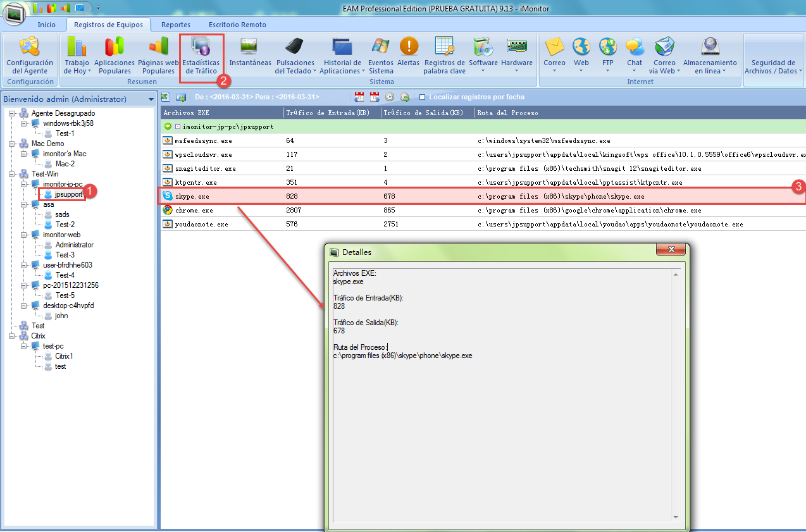806x532 pixels.
Task: Select Citrix1 user in tree
Action: click(x=64, y=356)
